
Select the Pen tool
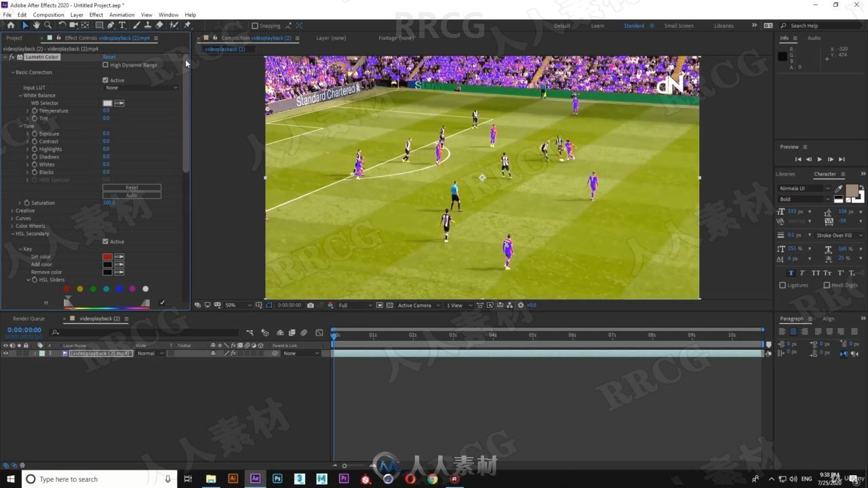click(111, 25)
